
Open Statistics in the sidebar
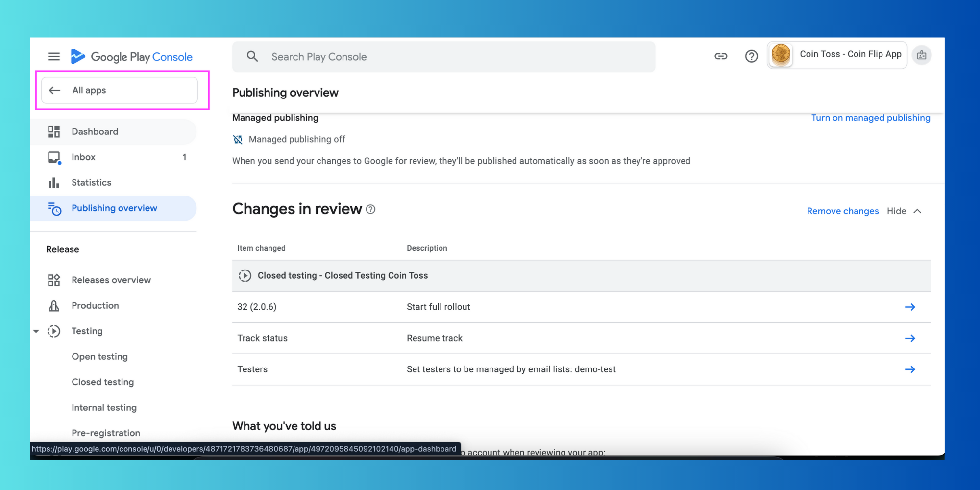coord(114,183)
